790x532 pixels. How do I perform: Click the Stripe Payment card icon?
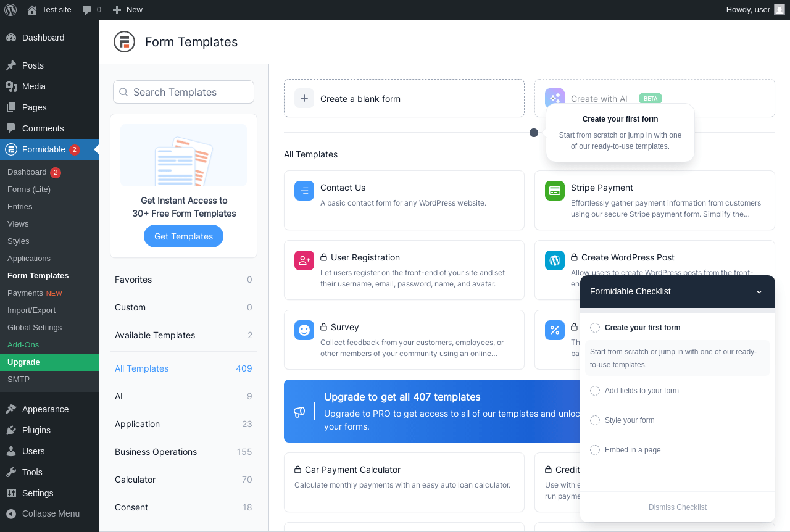[x=555, y=191]
